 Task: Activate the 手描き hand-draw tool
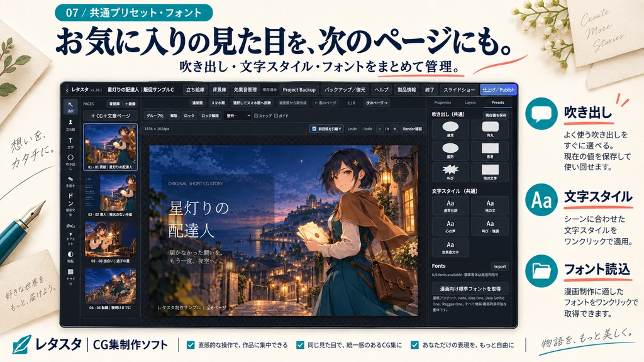(x=70, y=182)
